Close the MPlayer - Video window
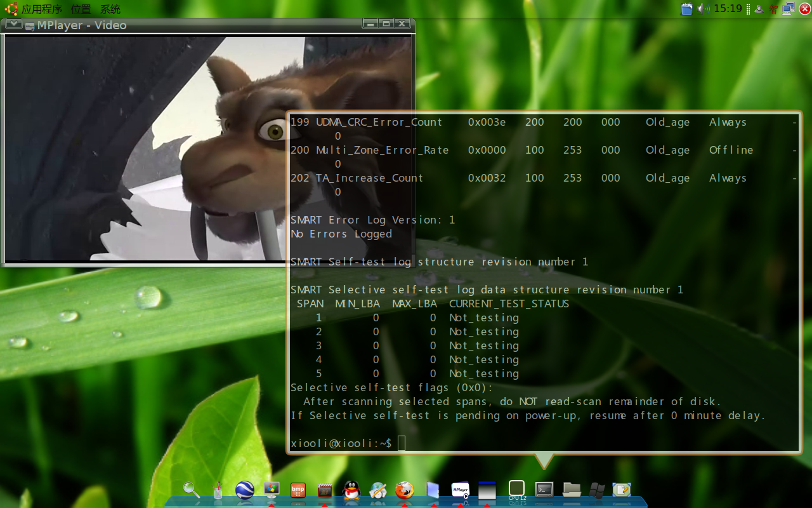The height and width of the screenshot is (508, 812). pyautogui.click(x=402, y=23)
